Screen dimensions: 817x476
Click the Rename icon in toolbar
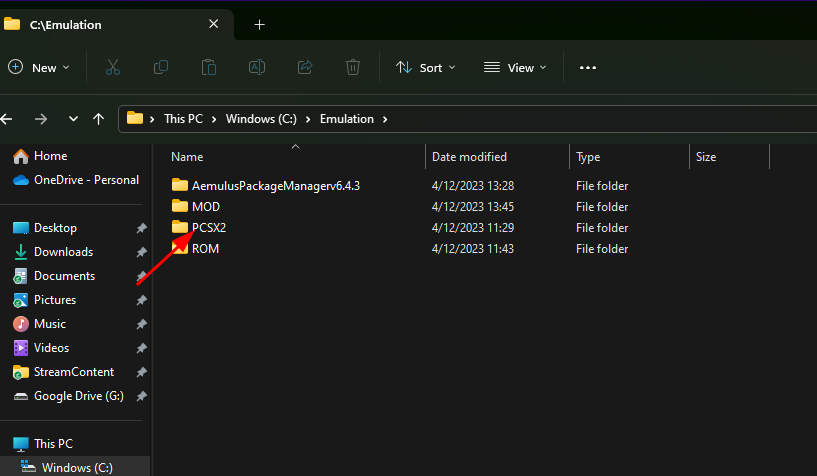257,67
